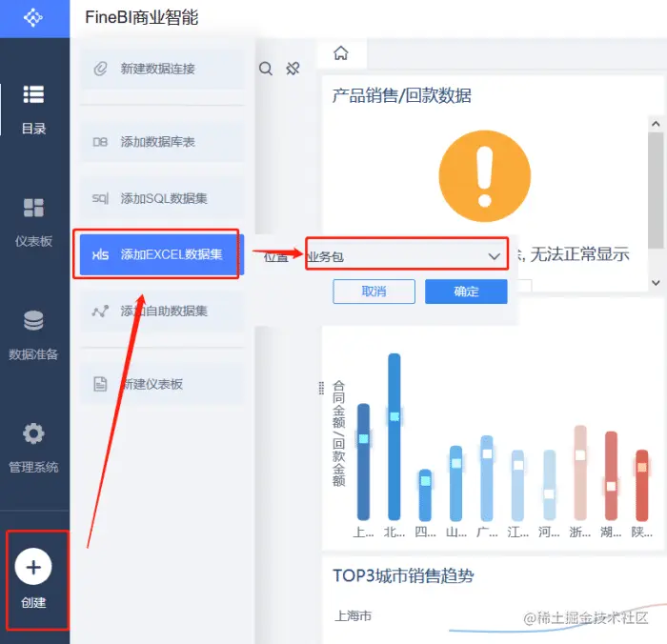Click the 上... bar in chart

point(363,462)
